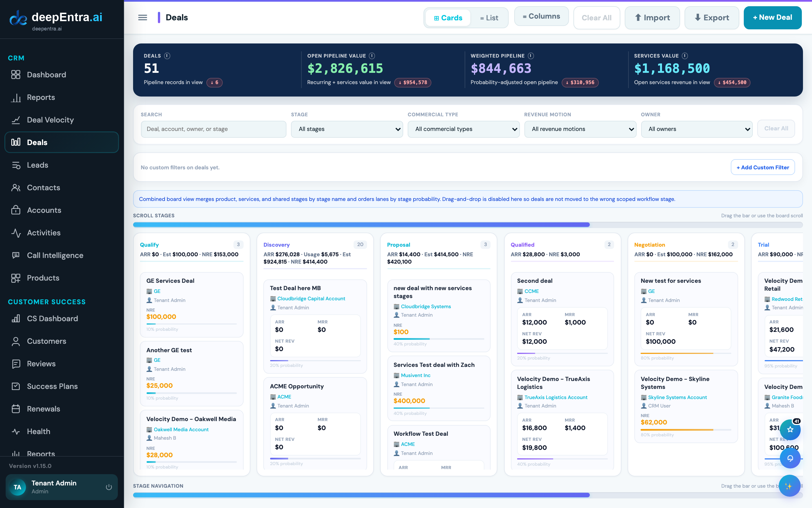Viewport: 812px width, 508px height.
Task: Click Open Pipeline Value info icon
Action: coord(372,56)
